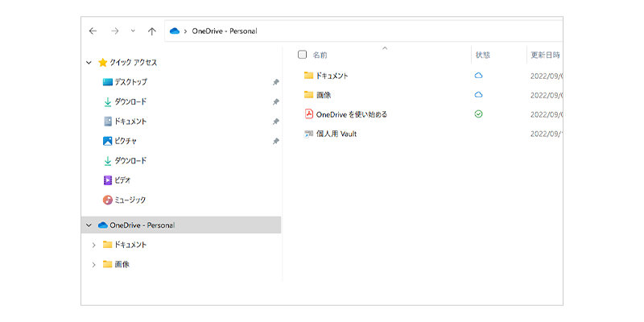Image resolution: width=644 pixels, height=322 pixels.
Task: Click the cloud status icon for ドキュメント
Action: tap(478, 76)
